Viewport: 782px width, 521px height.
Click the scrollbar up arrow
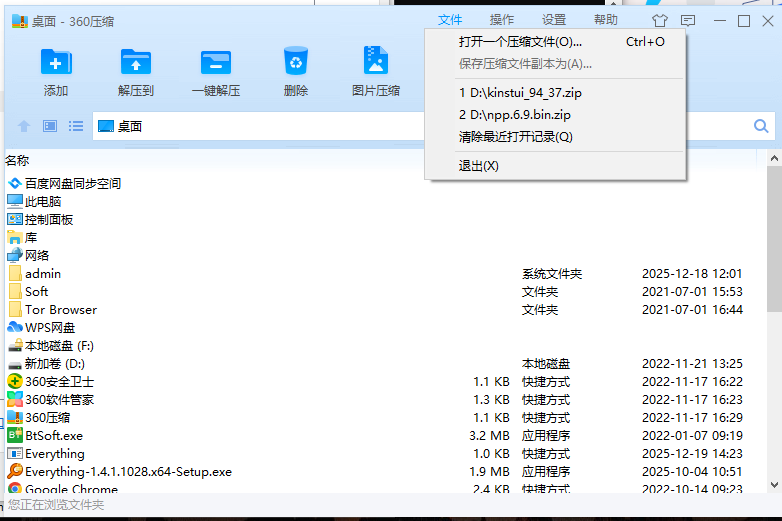click(774, 159)
